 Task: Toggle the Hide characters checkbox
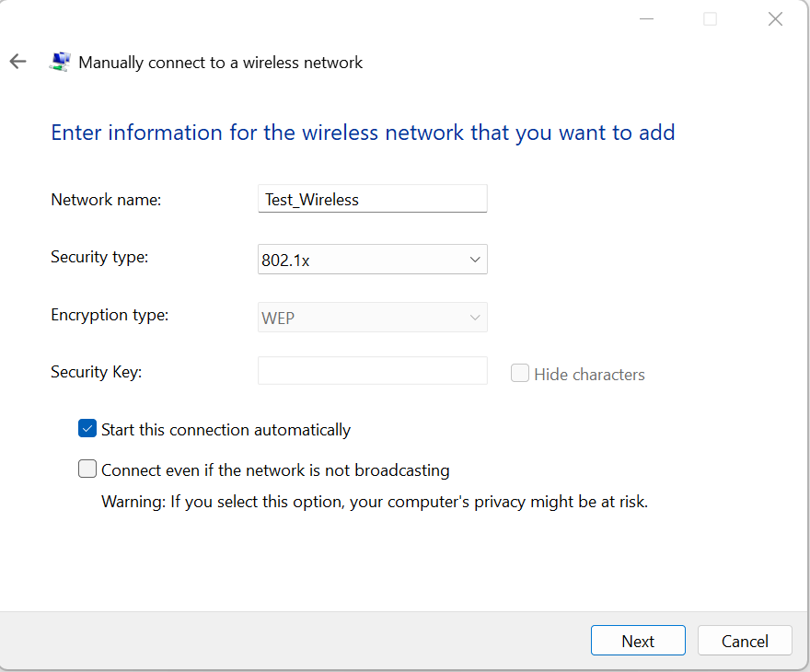(520, 373)
